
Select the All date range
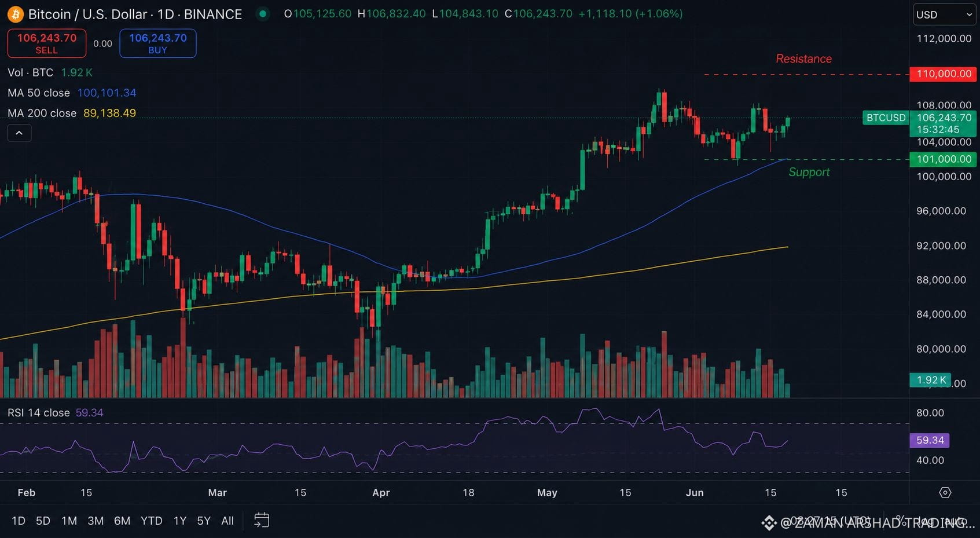tap(227, 521)
